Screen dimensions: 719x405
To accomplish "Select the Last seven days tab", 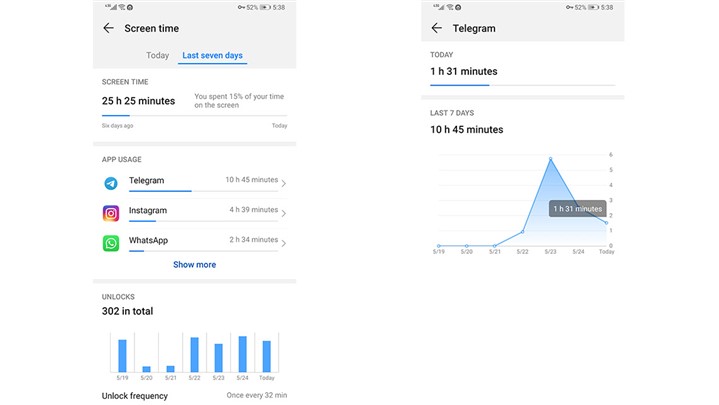I will 211,56.
